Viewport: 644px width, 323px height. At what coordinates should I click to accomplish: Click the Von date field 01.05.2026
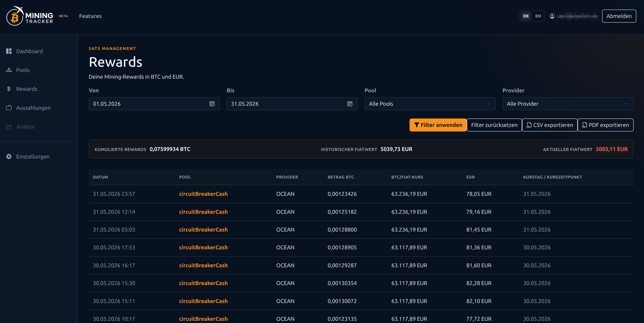click(154, 104)
